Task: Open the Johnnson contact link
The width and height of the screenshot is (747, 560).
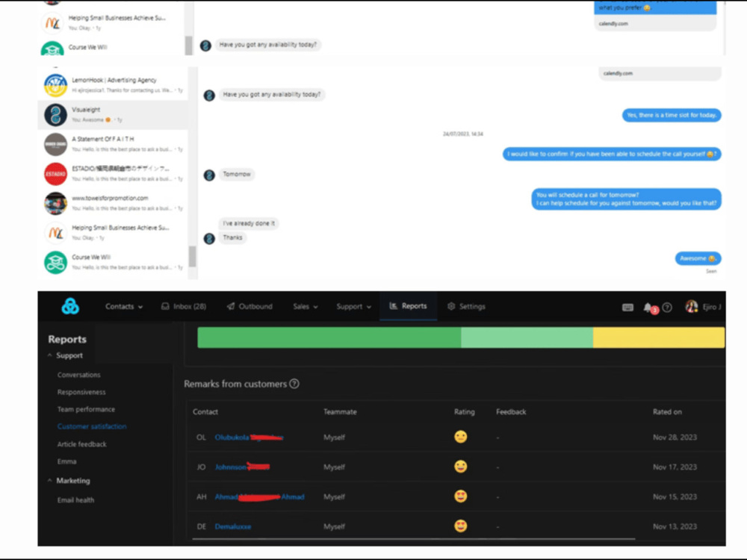Action: tap(242, 467)
